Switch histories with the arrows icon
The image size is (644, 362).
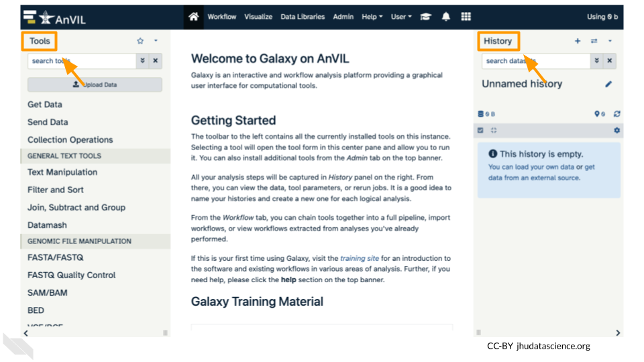click(594, 41)
